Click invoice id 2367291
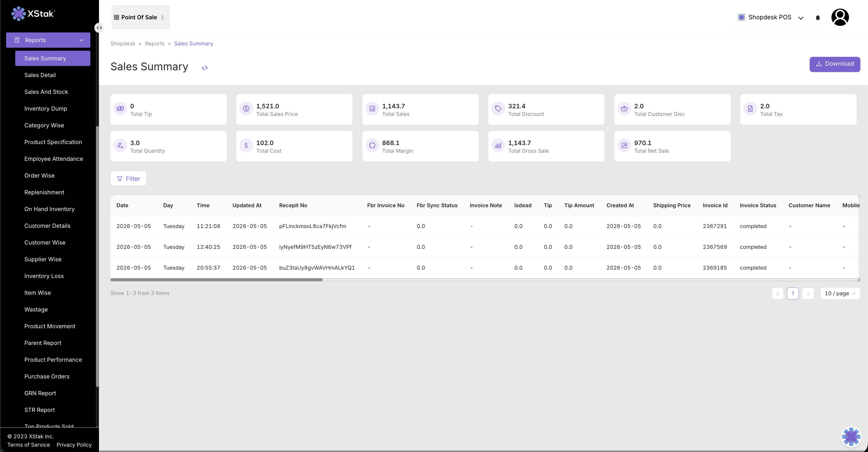868x452 pixels. click(715, 226)
